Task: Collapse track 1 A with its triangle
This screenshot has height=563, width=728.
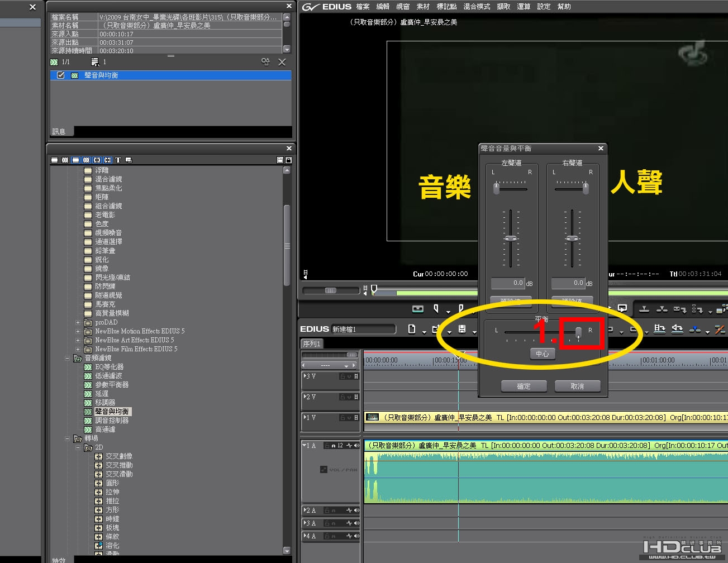Action: tap(304, 445)
